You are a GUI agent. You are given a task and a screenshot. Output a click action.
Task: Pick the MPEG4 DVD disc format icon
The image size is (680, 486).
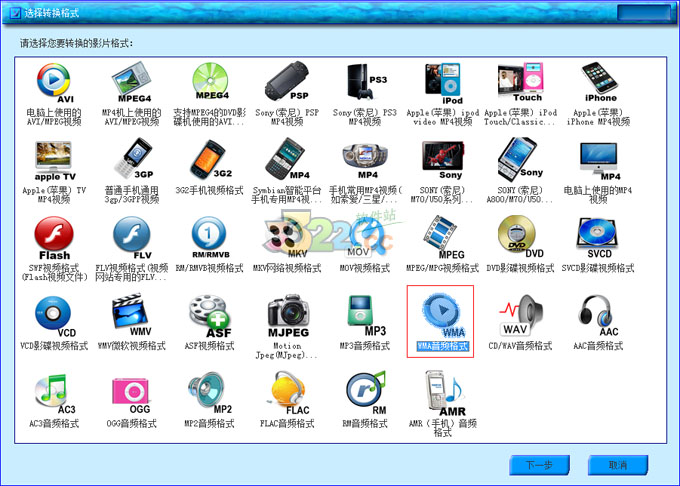[210, 82]
